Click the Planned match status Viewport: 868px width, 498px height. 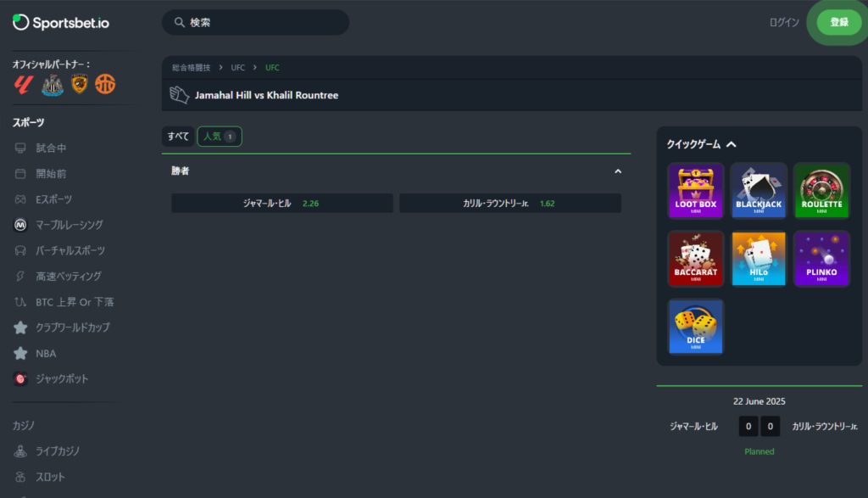(x=759, y=451)
